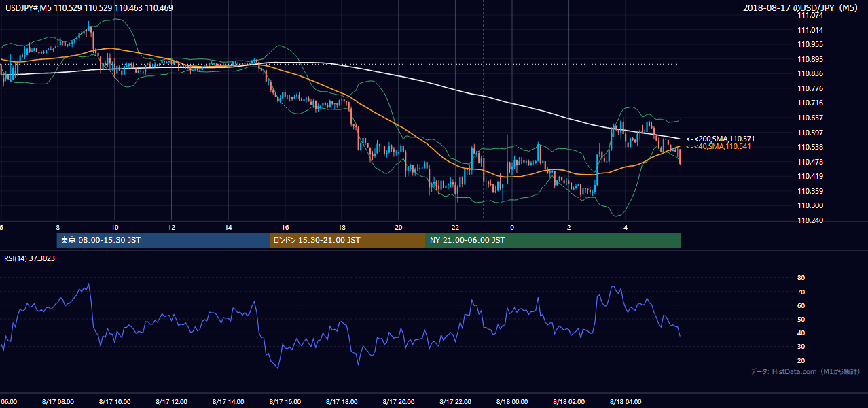Click the 8/17 12:00 time axis label
The height and width of the screenshot is (408, 868).
171,401
